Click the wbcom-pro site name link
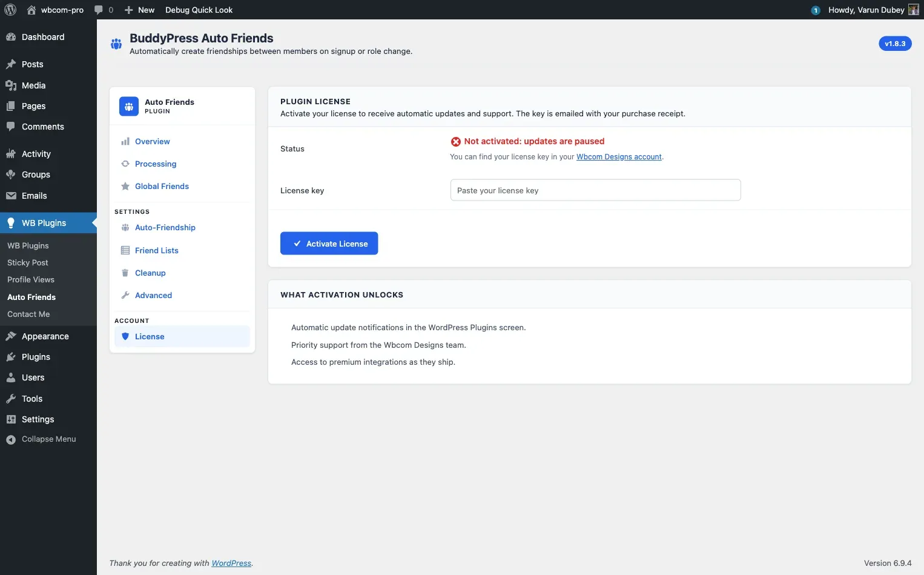Viewport: 924px width, 575px height. 62,10
